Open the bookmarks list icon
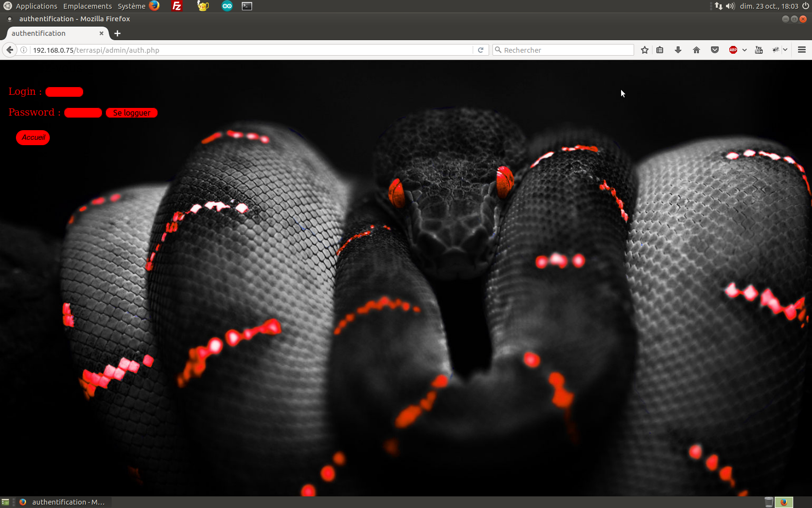812x508 pixels. pyautogui.click(x=660, y=50)
